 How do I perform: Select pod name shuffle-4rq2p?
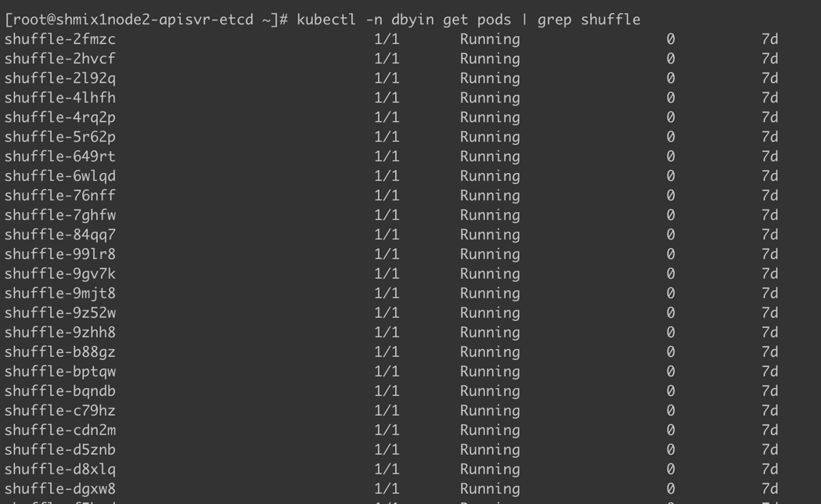[60, 117]
